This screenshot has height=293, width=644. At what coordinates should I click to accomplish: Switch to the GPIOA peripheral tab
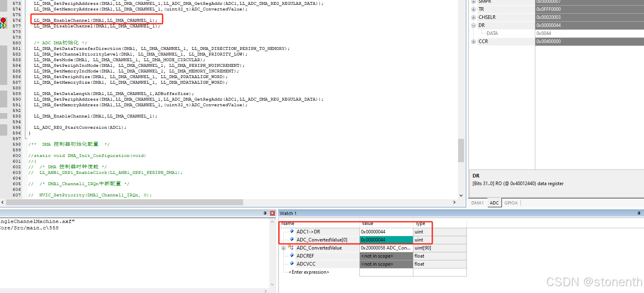pyautogui.click(x=511, y=203)
